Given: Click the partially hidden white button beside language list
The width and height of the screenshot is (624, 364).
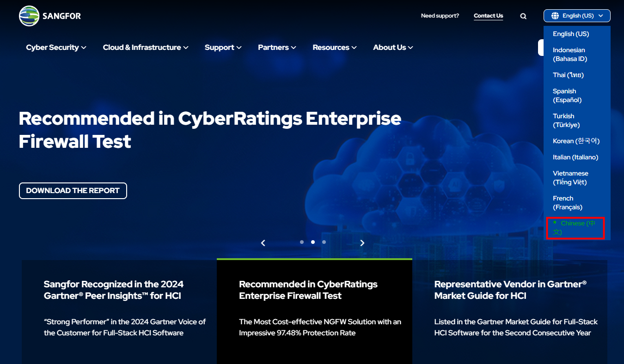Looking at the screenshot, I should (x=541, y=48).
